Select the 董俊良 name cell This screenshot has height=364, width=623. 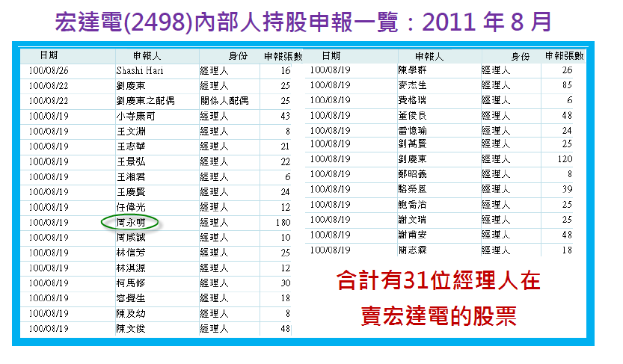click(412, 116)
